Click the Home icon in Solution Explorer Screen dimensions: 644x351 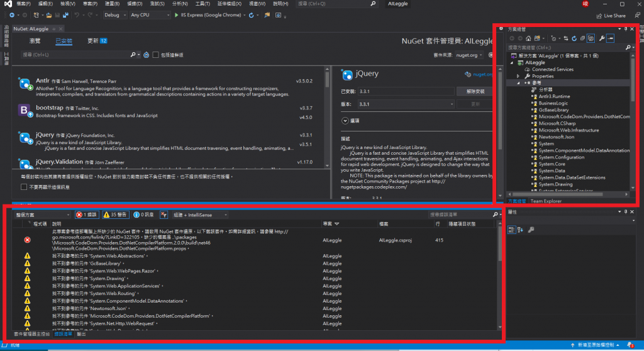528,38
